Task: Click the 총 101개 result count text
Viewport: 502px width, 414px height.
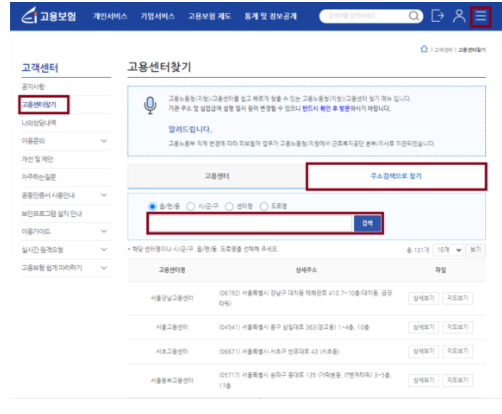Action: coord(418,250)
